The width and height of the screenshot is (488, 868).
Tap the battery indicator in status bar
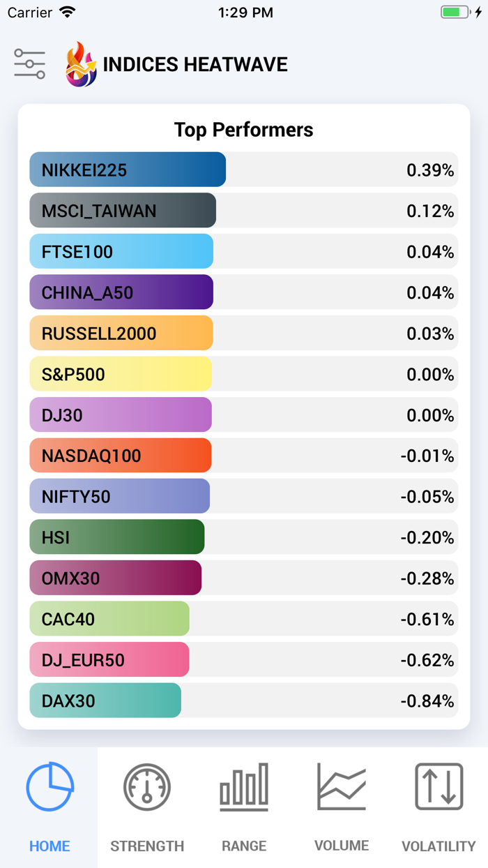pos(455,11)
